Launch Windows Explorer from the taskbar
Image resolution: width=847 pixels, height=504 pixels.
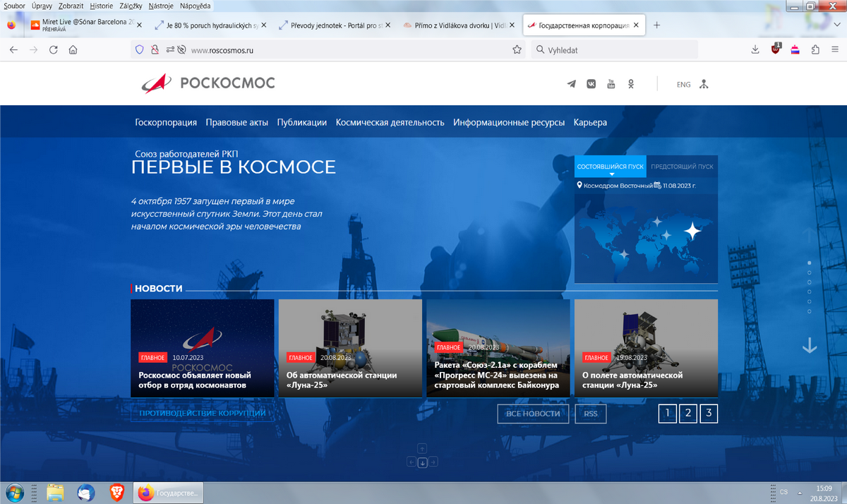click(x=56, y=492)
